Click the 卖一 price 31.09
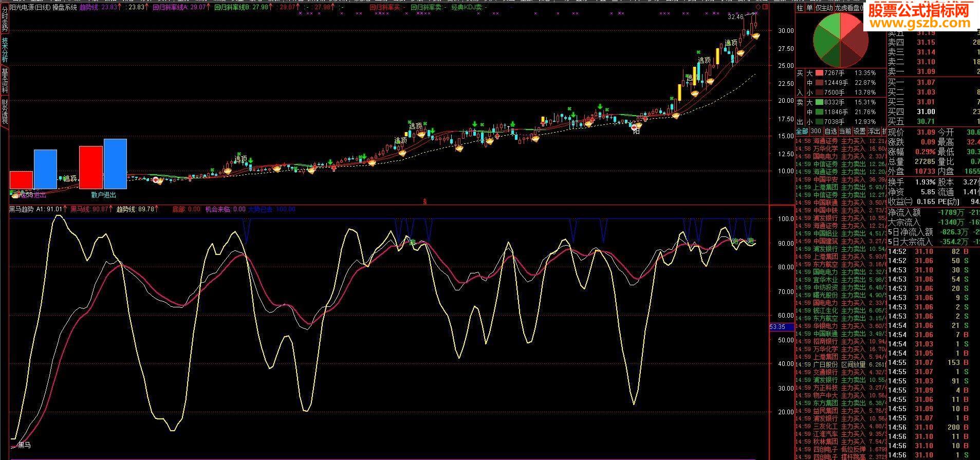 click(926, 72)
